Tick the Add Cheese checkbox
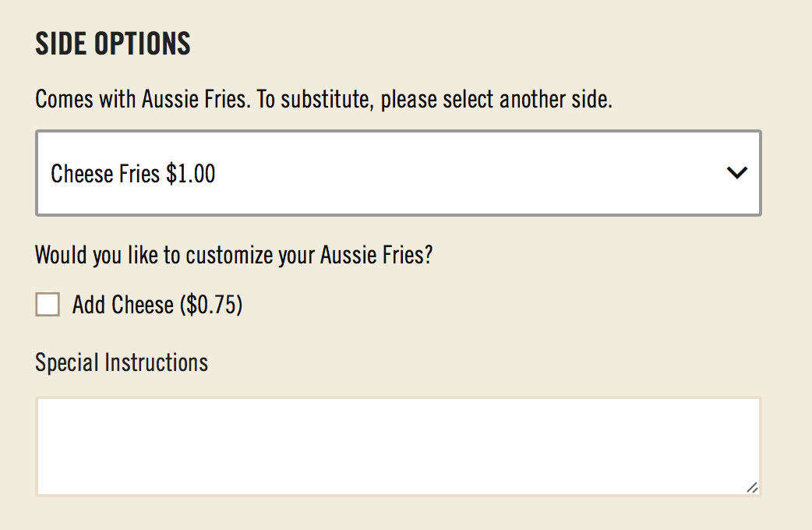Screen dimensions: 812x530 [x=48, y=305]
